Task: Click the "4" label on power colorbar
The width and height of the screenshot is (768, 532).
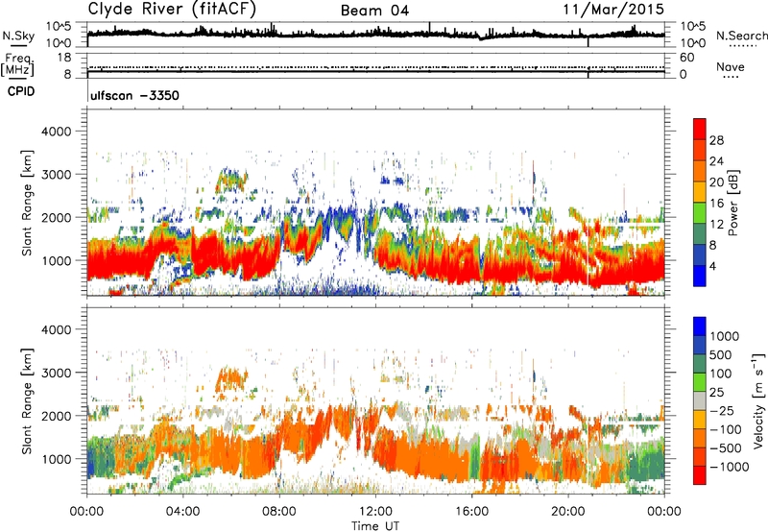Action: pyautogui.click(x=712, y=267)
